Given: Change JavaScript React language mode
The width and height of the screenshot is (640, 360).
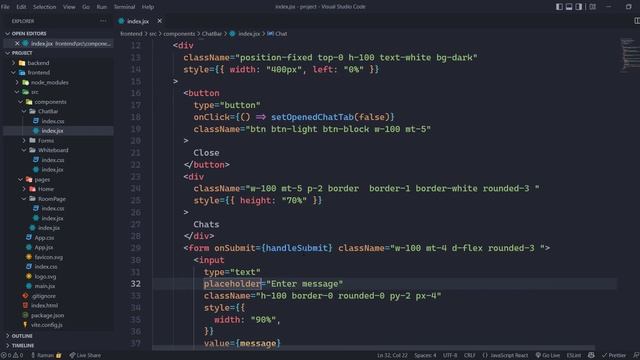Looking at the screenshot, I should pyautogui.click(x=505, y=356).
